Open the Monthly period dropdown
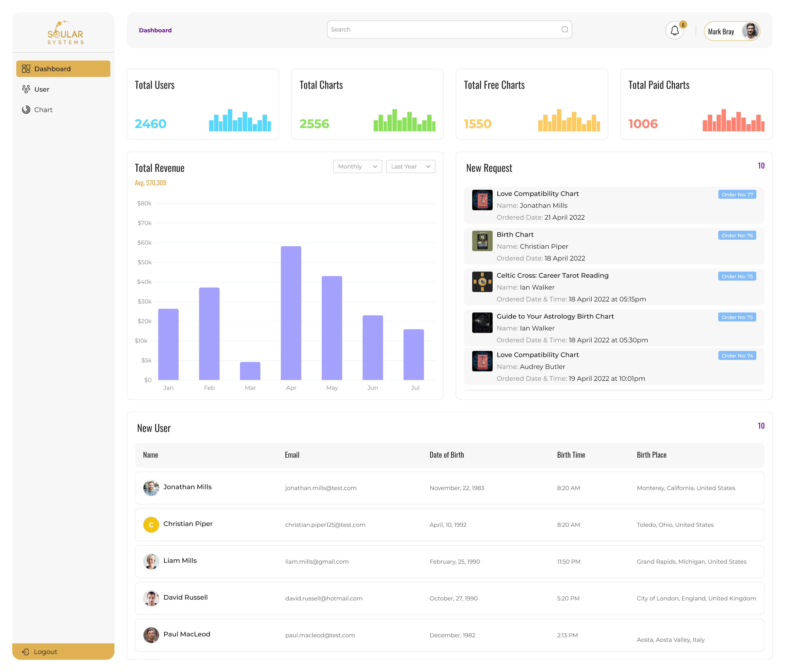The height and width of the screenshot is (672, 785). pos(357,166)
